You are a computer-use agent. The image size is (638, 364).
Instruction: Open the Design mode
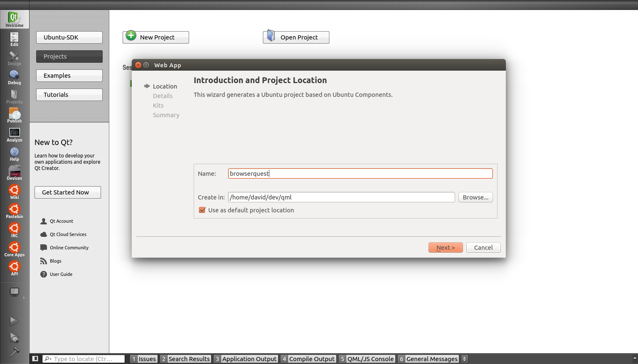14,58
